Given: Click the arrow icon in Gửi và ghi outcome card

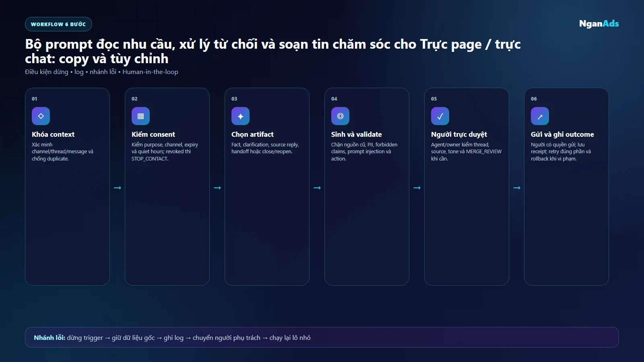Looking at the screenshot, I should click(540, 116).
